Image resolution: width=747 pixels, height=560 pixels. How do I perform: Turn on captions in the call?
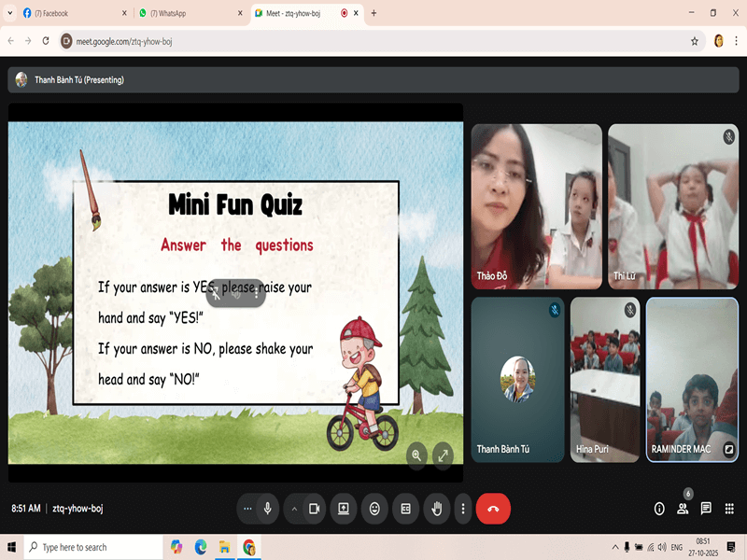(x=406, y=509)
